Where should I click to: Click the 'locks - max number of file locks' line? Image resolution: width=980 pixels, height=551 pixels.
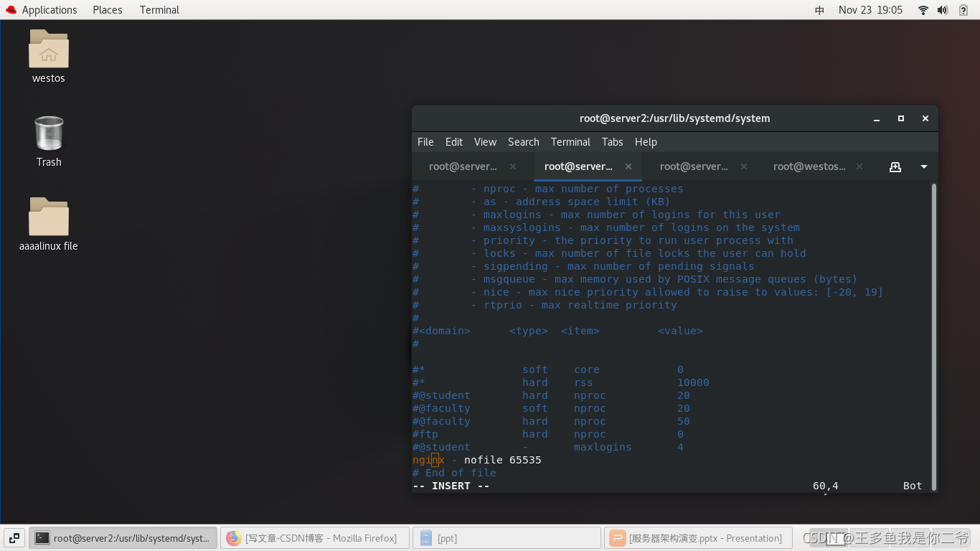610,253
